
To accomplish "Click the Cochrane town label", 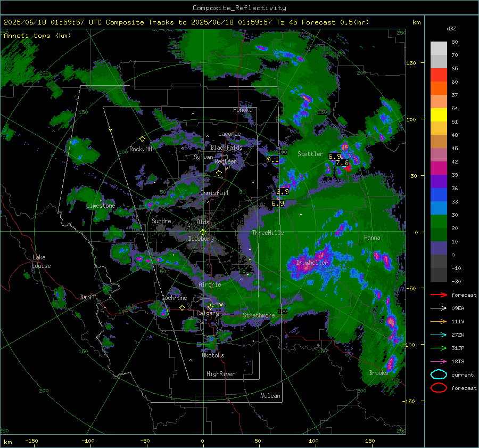I will (x=174, y=298).
